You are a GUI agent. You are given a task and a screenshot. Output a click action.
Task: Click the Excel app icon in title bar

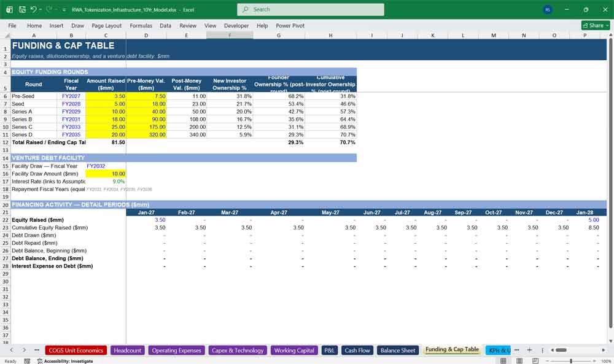pos(9,9)
